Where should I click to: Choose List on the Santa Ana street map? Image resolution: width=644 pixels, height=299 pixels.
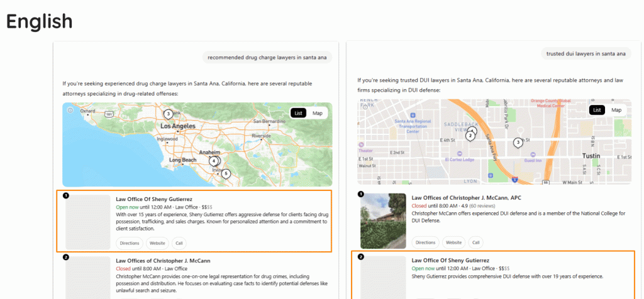coord(597,110)
